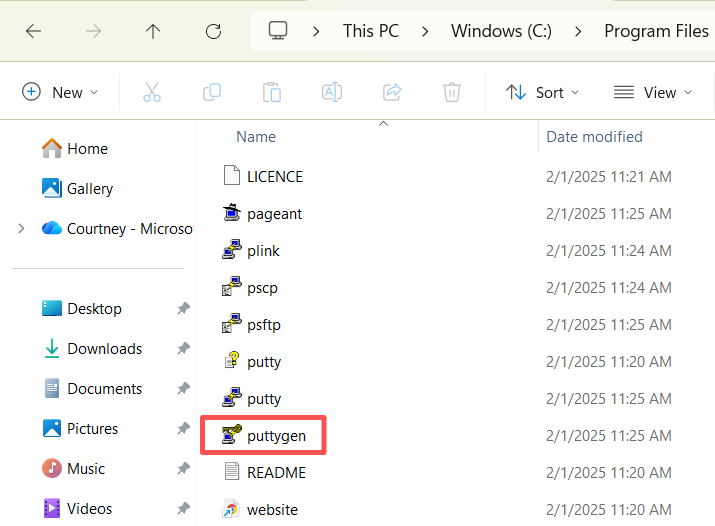Expand the chevron after the computer icon in the address bar
This screenshot has height=526, width=715.
click(x=316, y=31)
